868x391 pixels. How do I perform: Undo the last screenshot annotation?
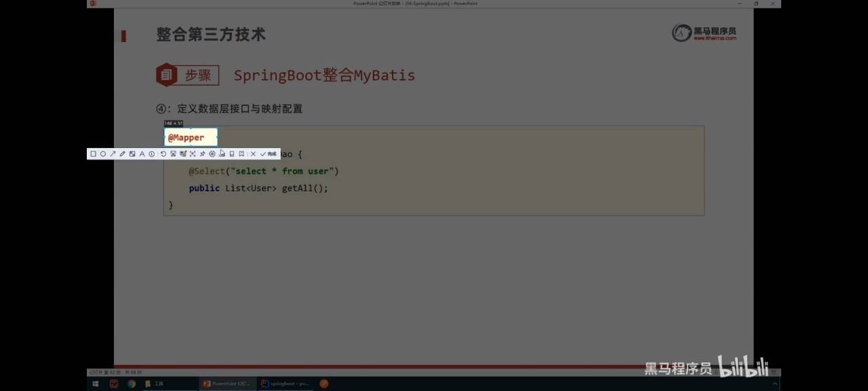(163, 154)
